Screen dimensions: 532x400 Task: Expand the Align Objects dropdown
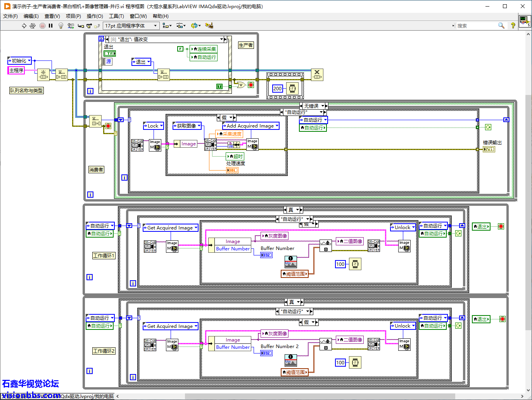tap(167, 26)
